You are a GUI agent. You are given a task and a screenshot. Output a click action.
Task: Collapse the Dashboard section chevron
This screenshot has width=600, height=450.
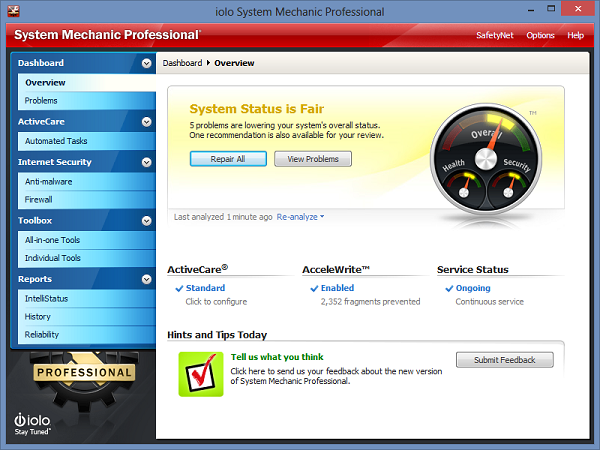click(x=147, y=63)
